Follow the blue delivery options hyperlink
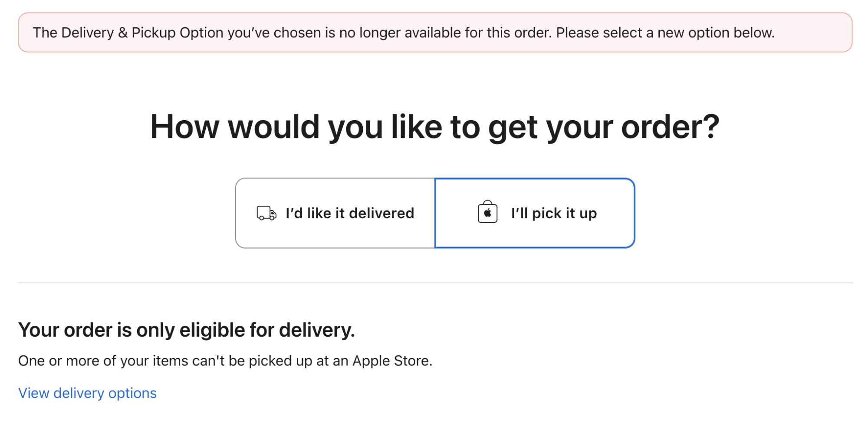868x427 pixels. click(87, 393)
